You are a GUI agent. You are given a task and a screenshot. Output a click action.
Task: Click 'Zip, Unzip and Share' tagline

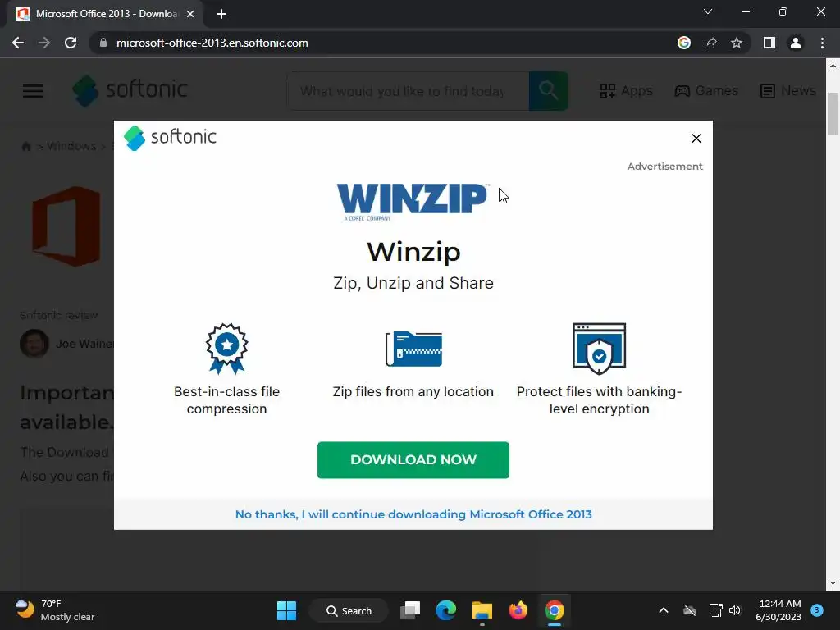(413, 283)
